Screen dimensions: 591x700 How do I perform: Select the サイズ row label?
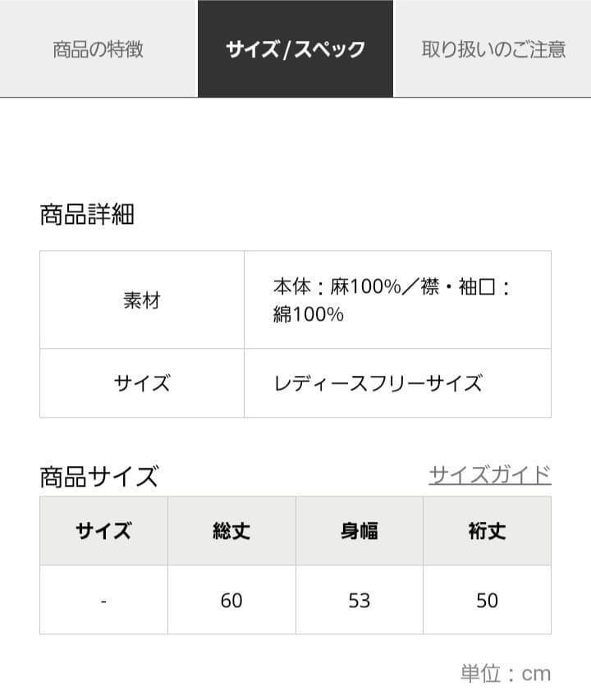pos(142,382)
